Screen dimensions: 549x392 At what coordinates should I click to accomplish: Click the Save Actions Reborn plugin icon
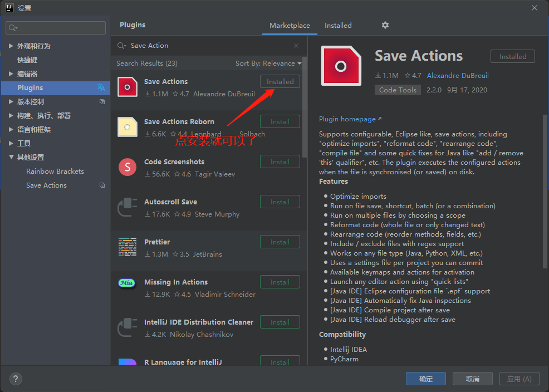point(127,127)
